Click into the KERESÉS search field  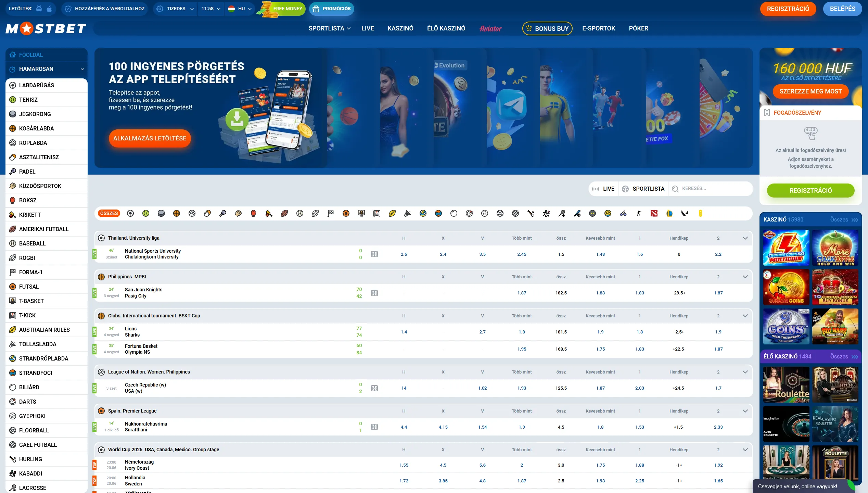(711, 189)
